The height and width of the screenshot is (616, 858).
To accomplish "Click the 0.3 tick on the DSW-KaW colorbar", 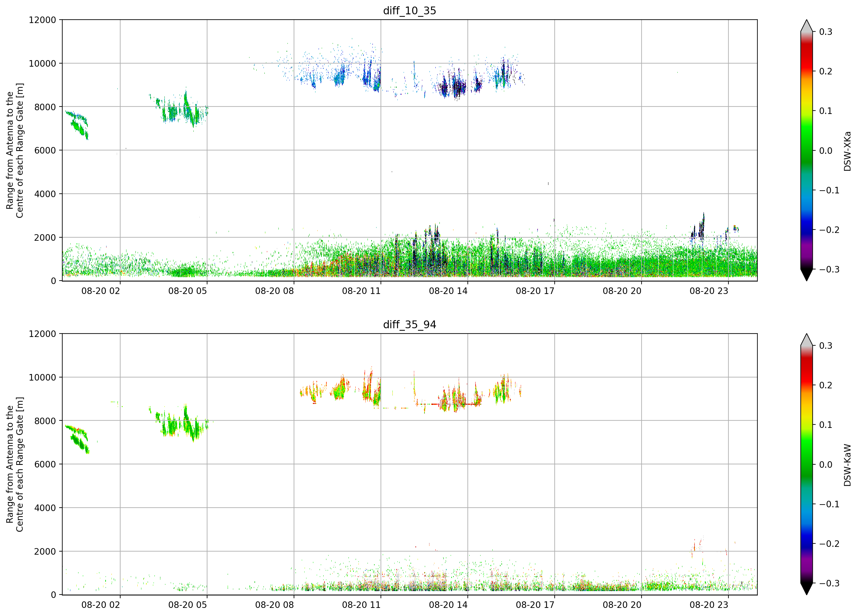I will click(826, 346).
